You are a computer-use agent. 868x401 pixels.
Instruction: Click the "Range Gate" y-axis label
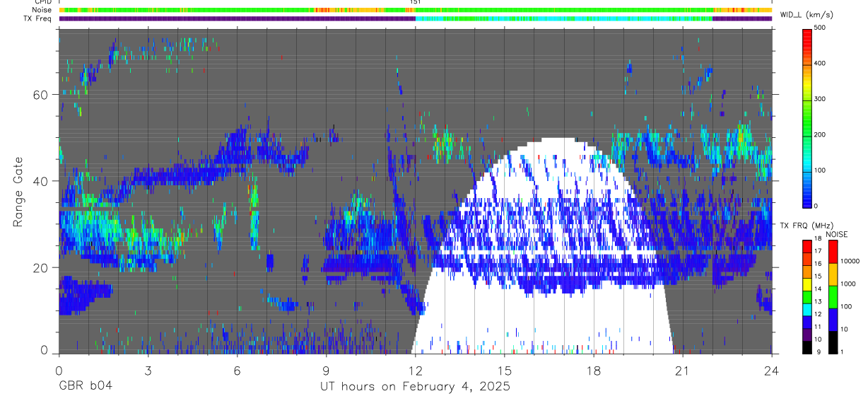click(18, 191)
